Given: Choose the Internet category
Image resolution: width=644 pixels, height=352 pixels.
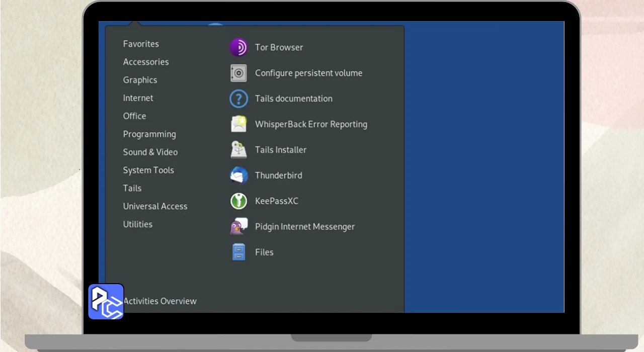Looking at the screenshot, I should click(x=138, y=98).
